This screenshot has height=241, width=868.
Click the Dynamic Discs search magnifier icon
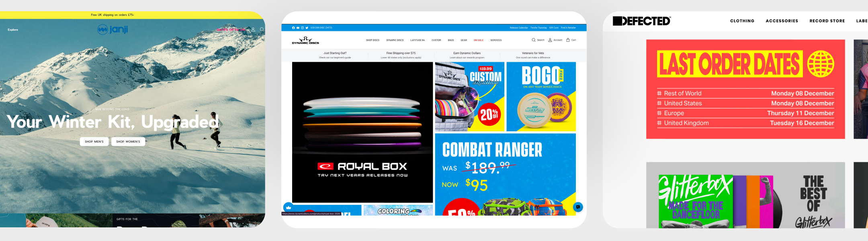[534, 40]
